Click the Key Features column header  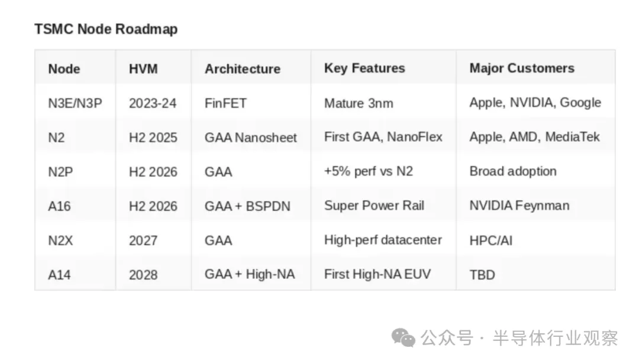tap(364, 68)
